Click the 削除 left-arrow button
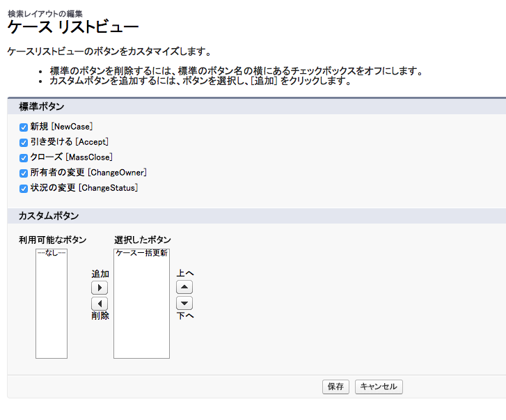This screenshot has height=420, width=506. [100, 304]
